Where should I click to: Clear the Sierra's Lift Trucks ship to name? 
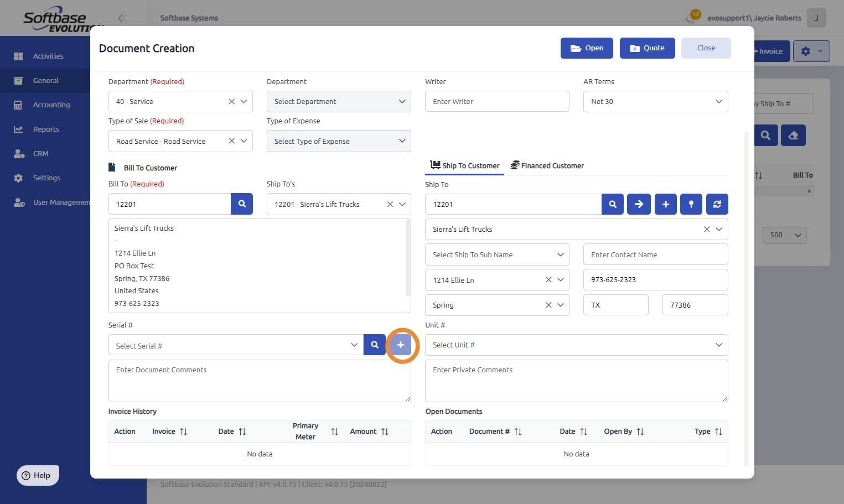(x=707, y=229)
